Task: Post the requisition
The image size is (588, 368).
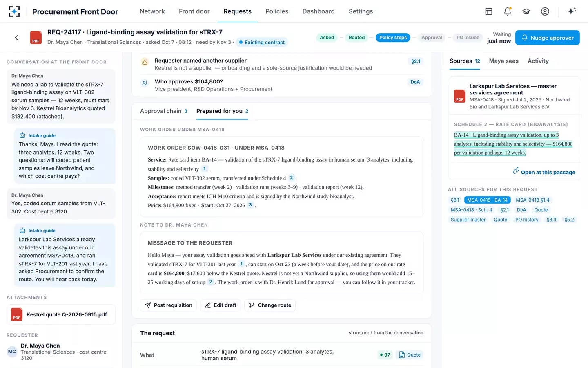Action: 169,305
